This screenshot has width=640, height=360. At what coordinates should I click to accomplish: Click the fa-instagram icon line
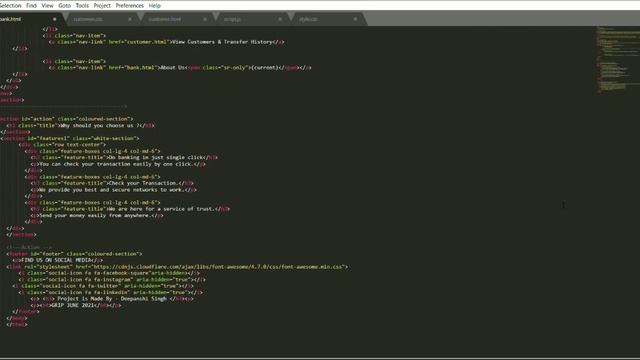[112, 280]
